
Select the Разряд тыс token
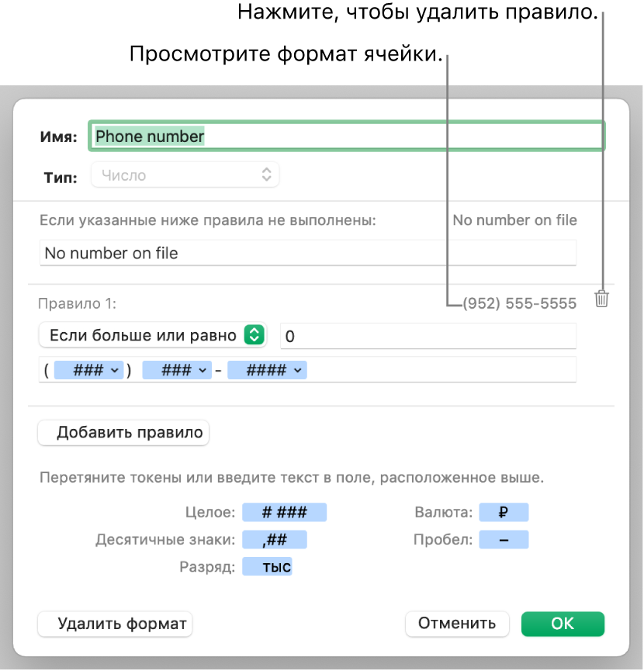pos(267,566)
